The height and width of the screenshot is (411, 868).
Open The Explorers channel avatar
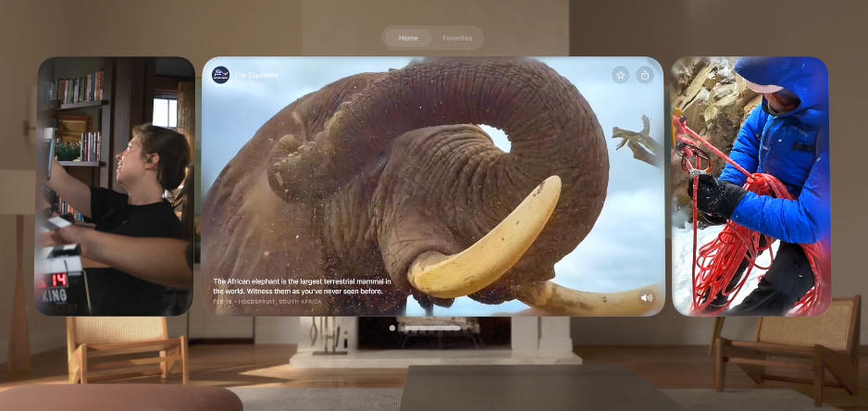221,75
